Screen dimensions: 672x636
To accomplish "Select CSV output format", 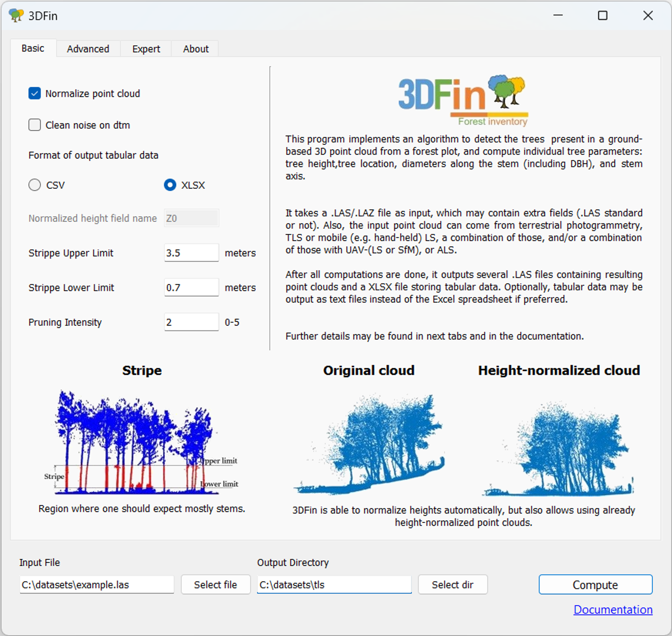I will (34, 185).
